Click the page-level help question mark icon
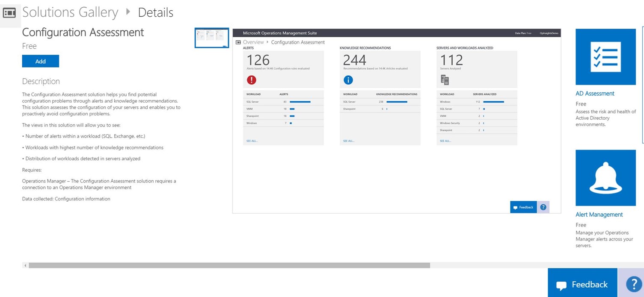The image size is (644, 297). coord(634,284)
